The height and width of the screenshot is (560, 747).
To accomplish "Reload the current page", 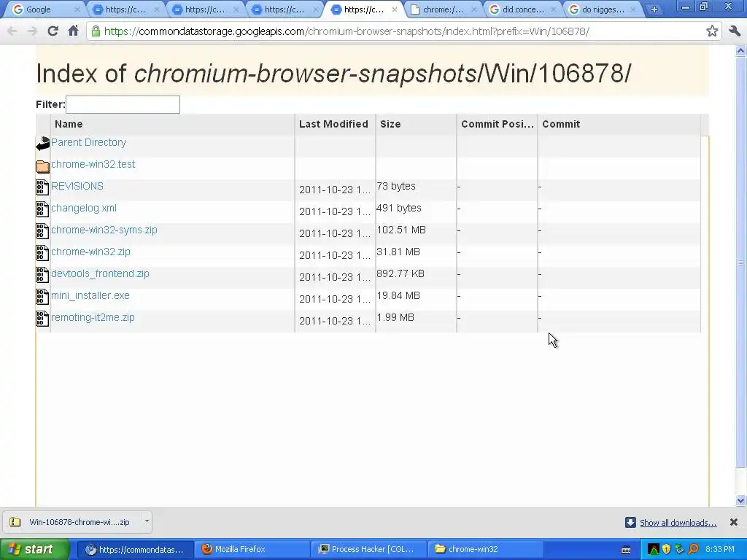I will point(53,31).
